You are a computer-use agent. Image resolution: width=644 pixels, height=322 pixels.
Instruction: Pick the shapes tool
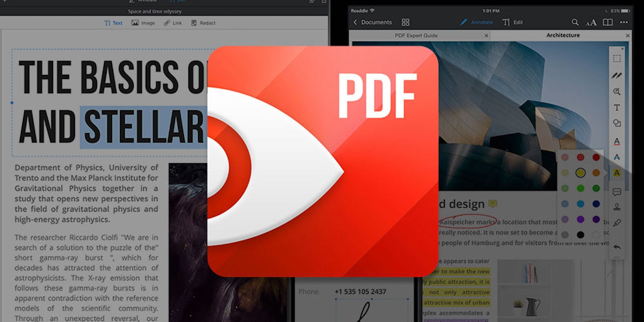(x=617, y=123)
